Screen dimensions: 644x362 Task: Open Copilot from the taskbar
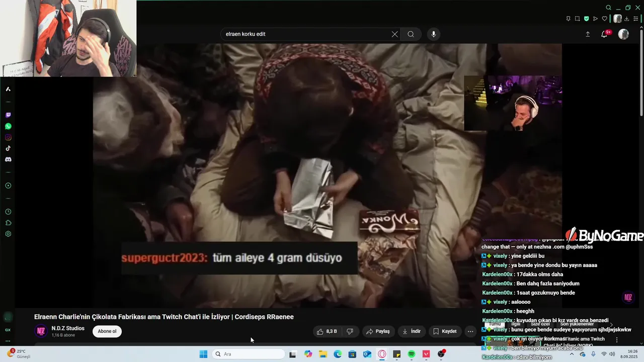[x=308, y=354]
